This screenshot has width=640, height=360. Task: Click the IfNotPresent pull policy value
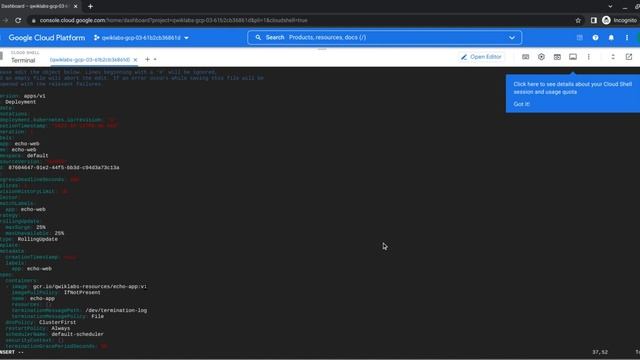(82, 293)
